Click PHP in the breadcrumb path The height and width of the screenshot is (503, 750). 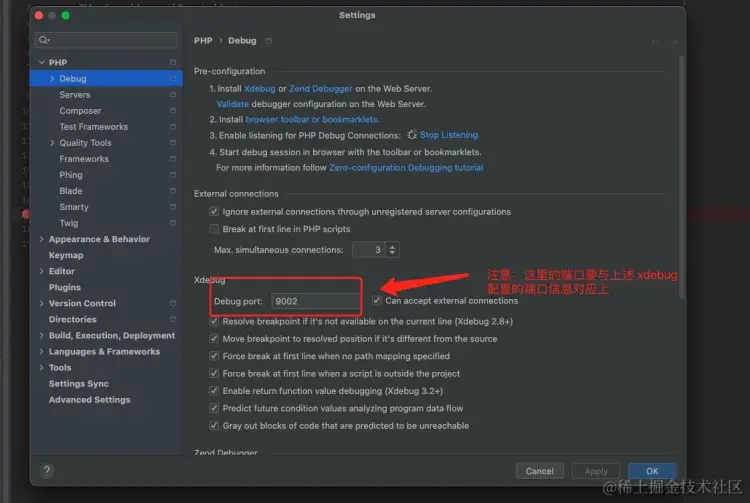pos(203,41)
